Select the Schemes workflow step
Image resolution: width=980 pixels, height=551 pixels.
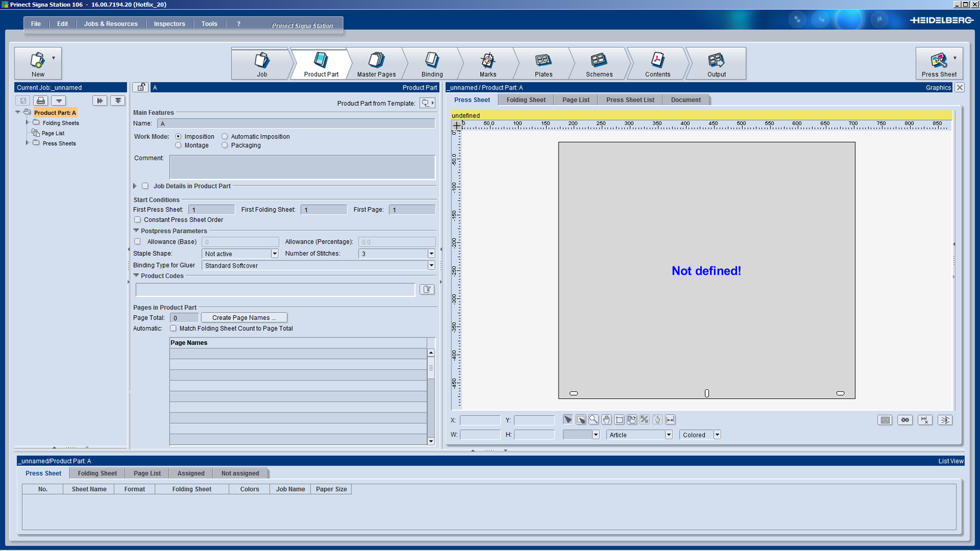click(598, 64)
